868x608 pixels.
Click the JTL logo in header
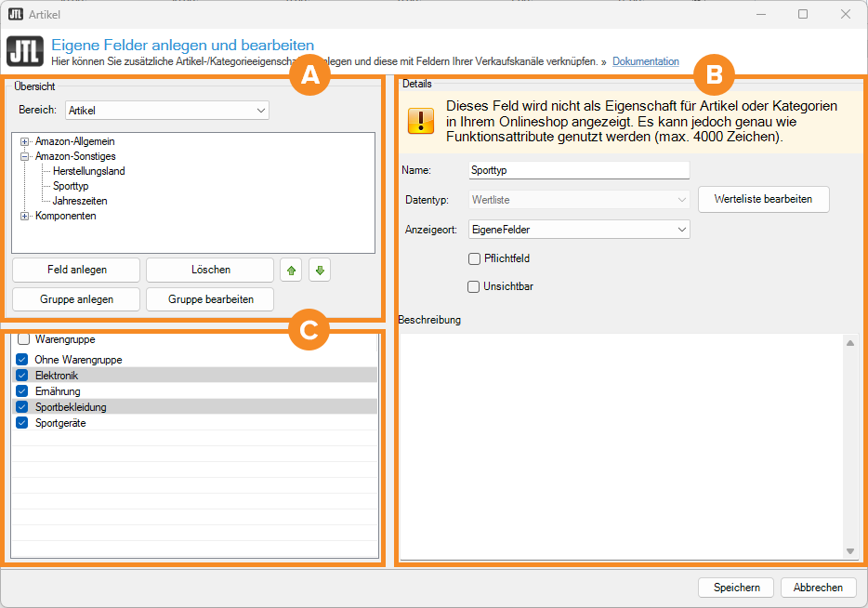point(24,53)
